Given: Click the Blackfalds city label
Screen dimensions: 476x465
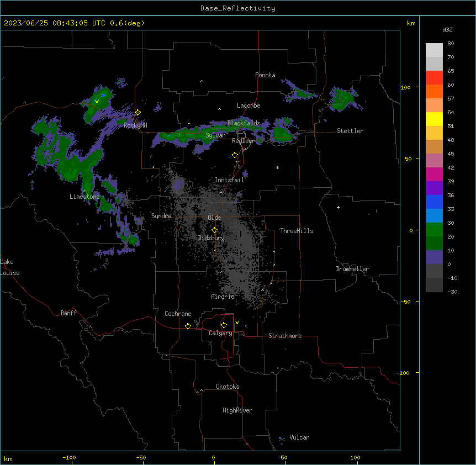Looking at the screenshot, I should (x=244, y=123).
